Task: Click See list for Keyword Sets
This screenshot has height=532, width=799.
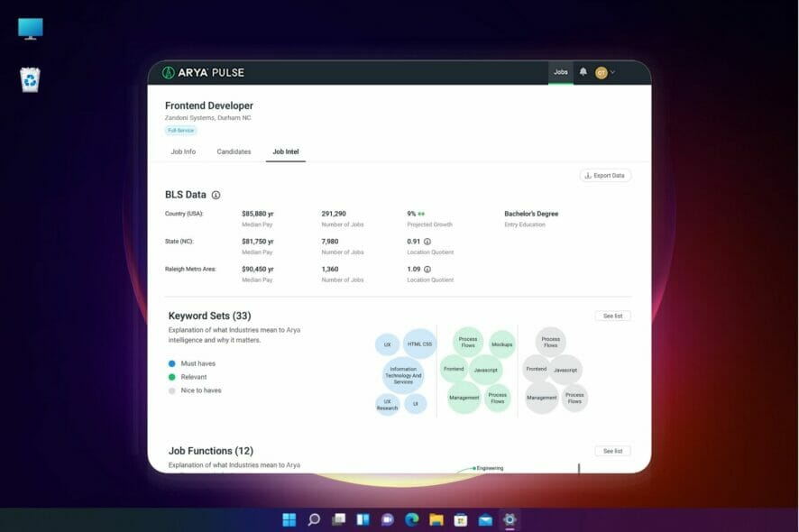Action: point(612,316)
